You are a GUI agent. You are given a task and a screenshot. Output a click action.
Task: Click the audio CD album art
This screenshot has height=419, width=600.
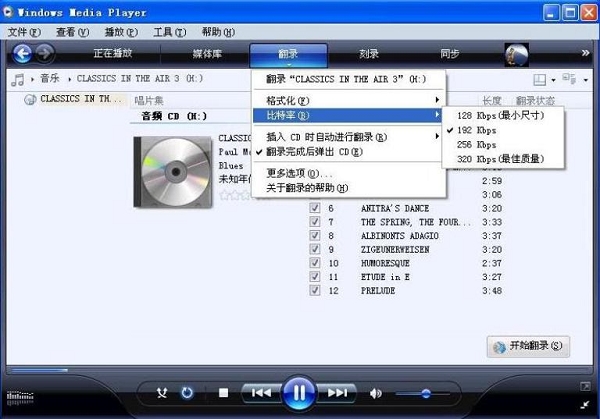point(164,165)
